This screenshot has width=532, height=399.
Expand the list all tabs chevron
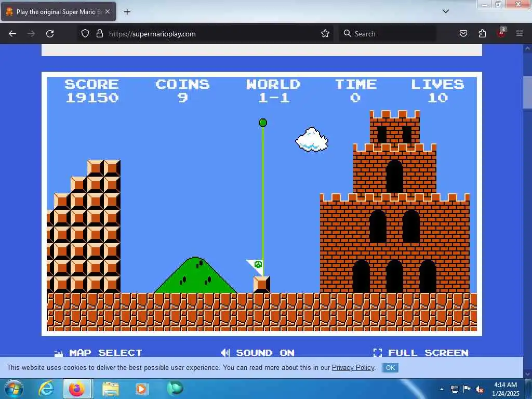[446, 11]
